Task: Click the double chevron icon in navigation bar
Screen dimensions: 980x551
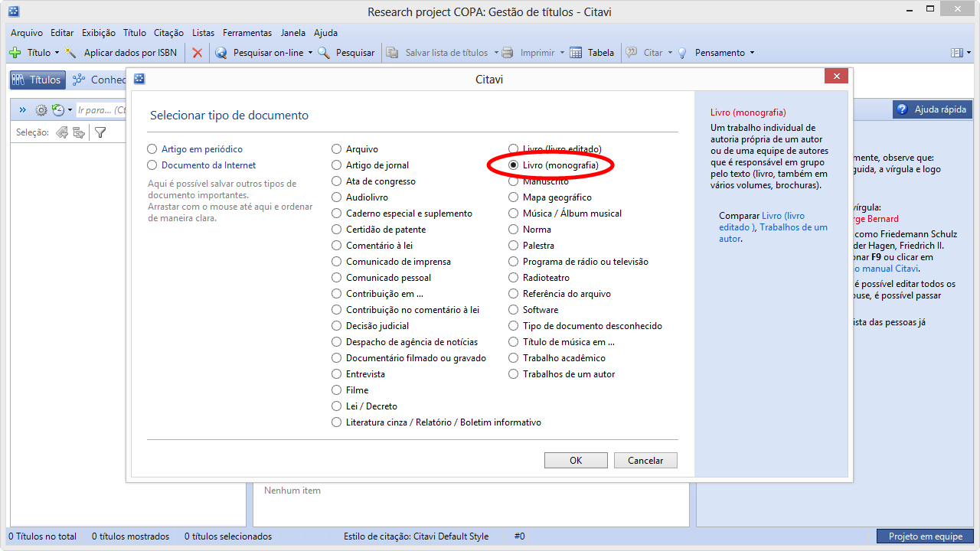Action: 23,110
